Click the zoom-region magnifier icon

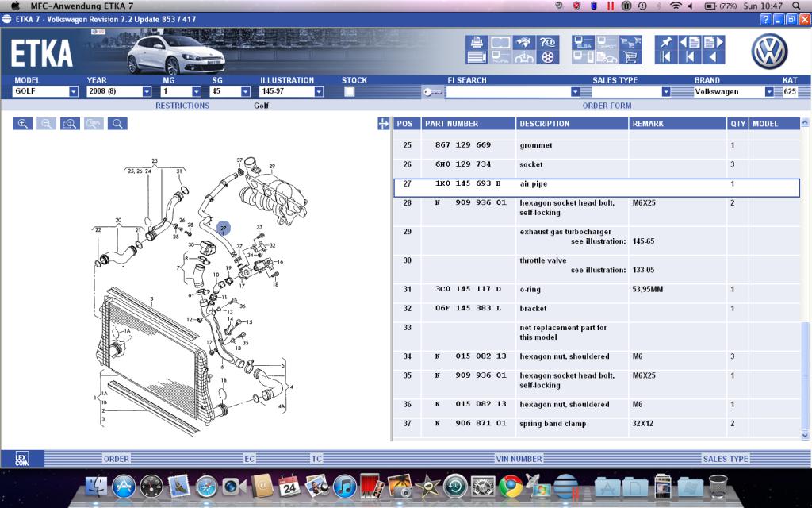coord(70,124)
